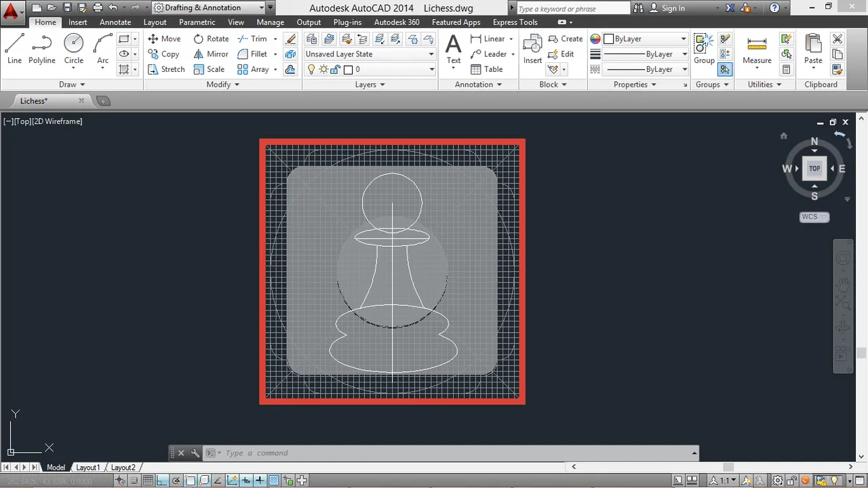
Task: Open the Express Tools ribbon tab
Action: tap(515, 22)
